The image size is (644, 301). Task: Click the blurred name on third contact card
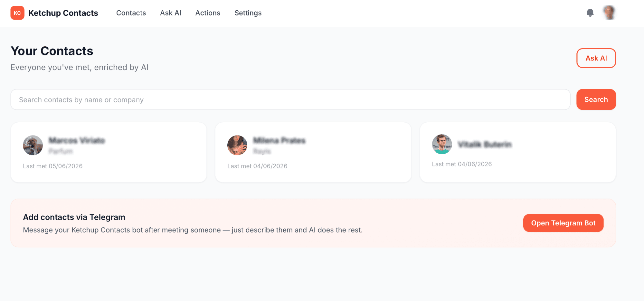485,144
